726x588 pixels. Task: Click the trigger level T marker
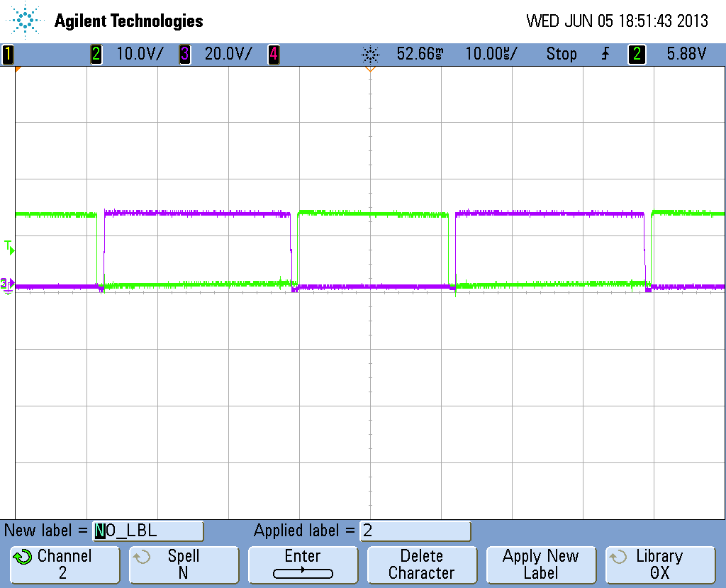[9, 247]
